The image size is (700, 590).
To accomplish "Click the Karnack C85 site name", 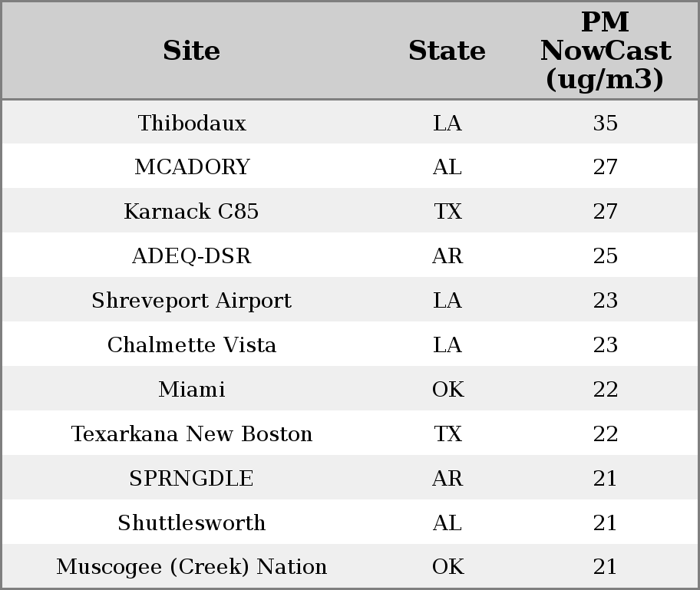I will (192, 212).
